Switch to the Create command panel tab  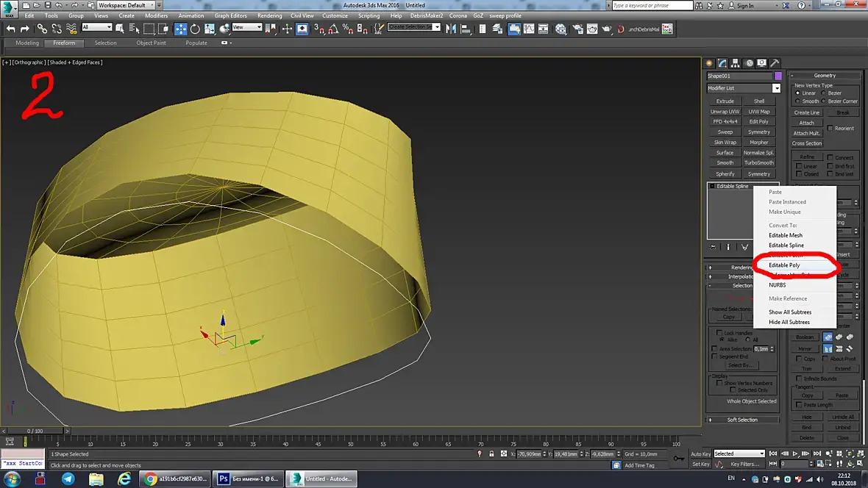coord(709,63)
